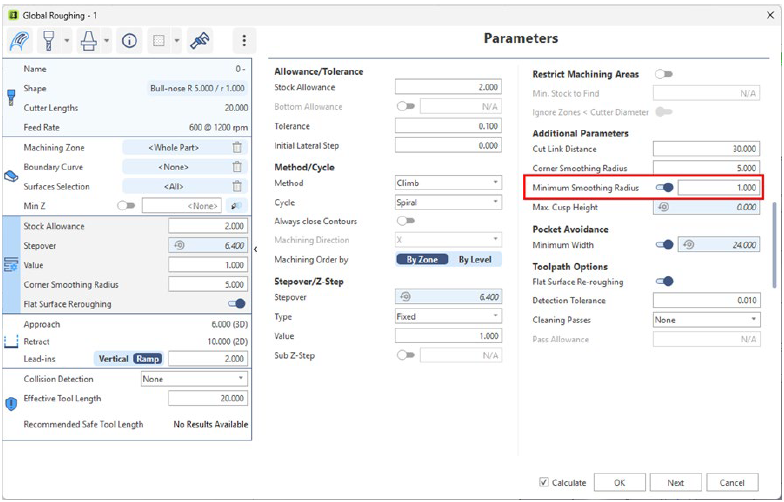Click the toolpath icon in the top toolbar
The height and width of the screenshot is (502, 784).
[20, 41]
